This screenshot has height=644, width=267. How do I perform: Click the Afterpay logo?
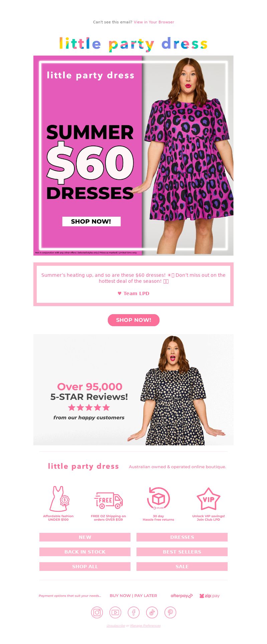182,596
